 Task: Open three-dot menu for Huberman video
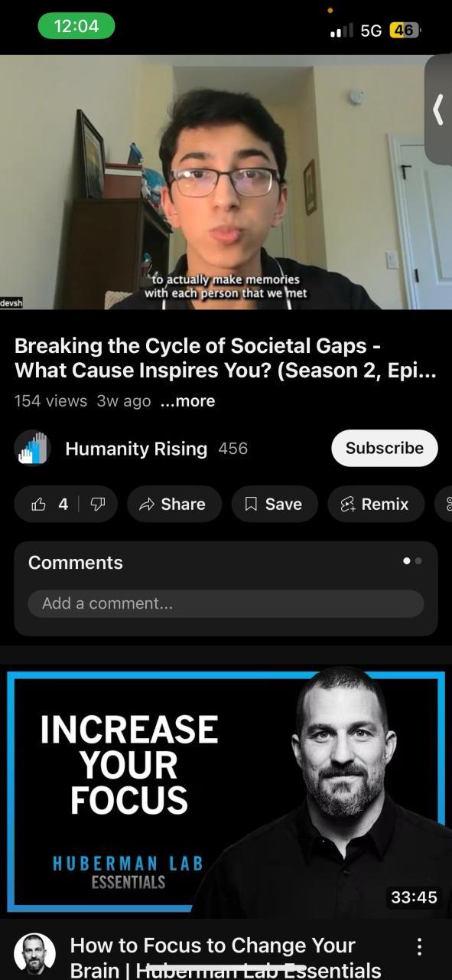point(418,948)
